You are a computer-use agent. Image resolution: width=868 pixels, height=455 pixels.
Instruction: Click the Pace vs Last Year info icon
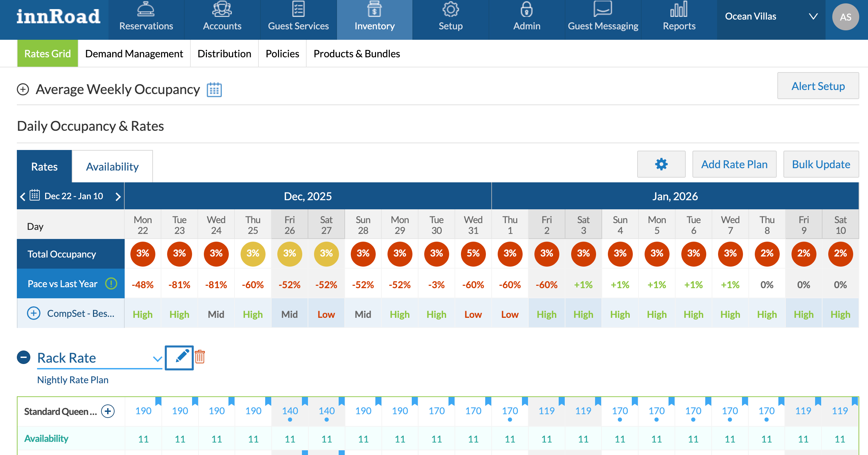tap(111, 284)
